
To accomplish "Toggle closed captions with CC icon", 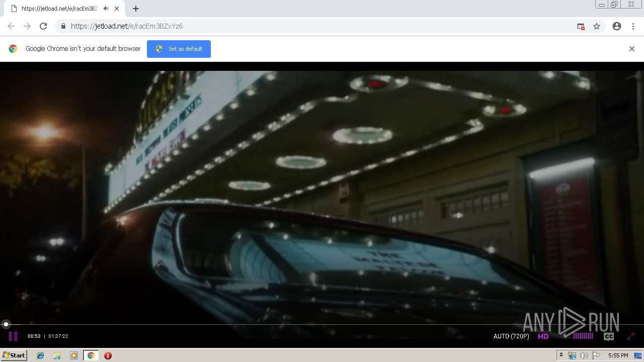I will pos(609,336).
